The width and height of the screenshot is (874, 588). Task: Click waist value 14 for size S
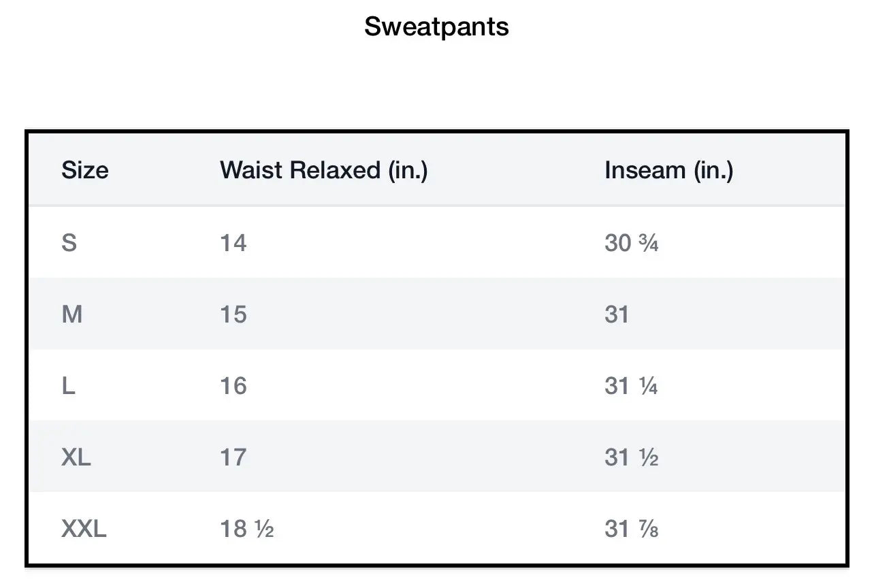pyautogui.click(x=233, y=243)
